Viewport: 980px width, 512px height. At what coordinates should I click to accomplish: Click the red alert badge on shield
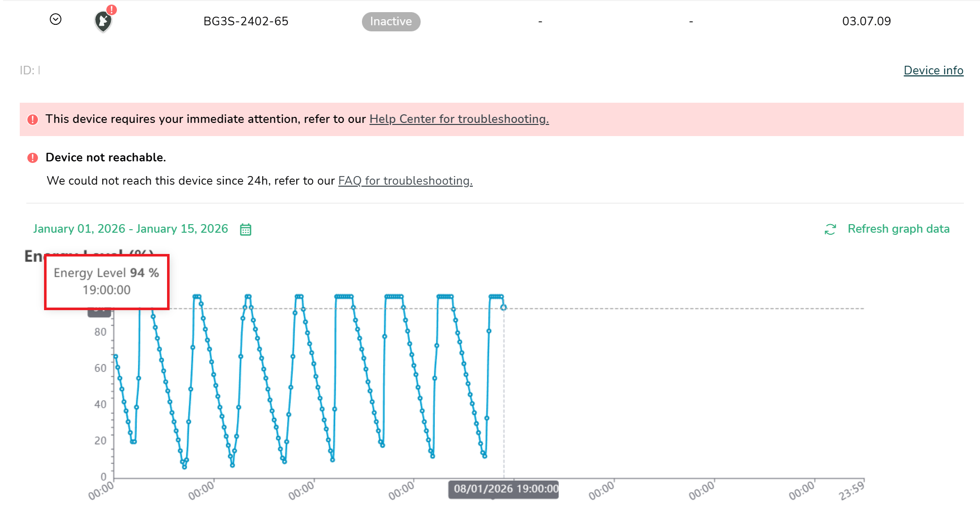click(112, 10)
